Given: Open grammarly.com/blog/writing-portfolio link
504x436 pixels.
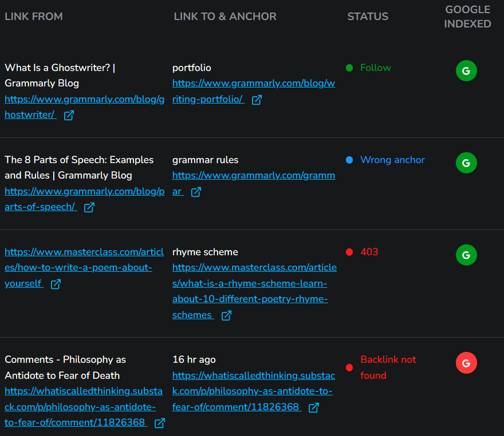Looking at the screenshot, I should [x=254, y=91].
